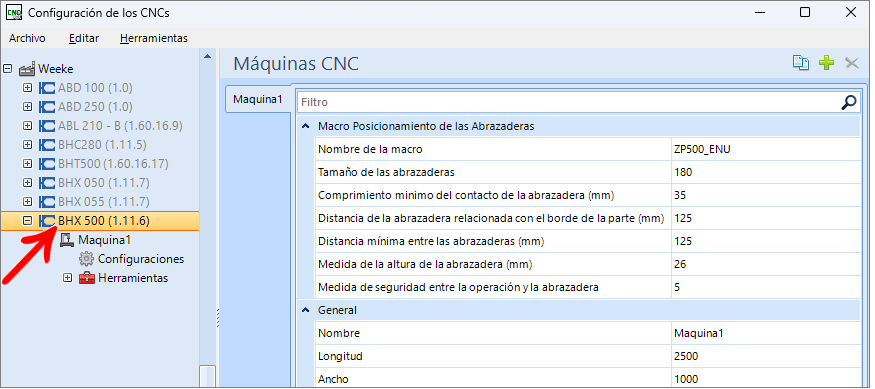Collapse the BHX 500 (1.11.6) node
The width and height of the screenshot is (875, 389).
click(27, 221)
